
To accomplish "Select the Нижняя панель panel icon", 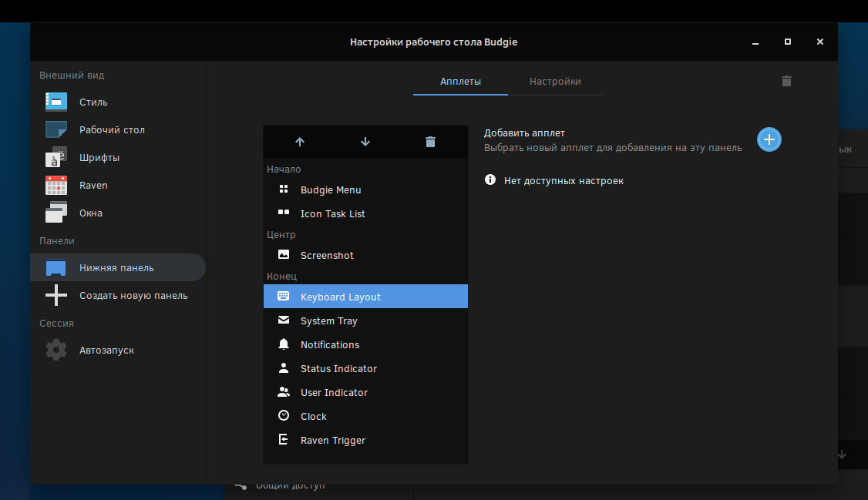I will tap(56, 267).
